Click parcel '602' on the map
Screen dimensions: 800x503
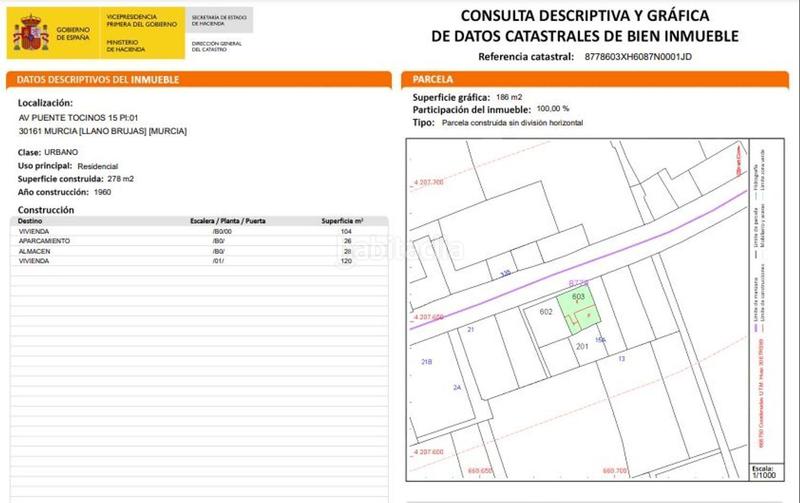click(546, 312)
